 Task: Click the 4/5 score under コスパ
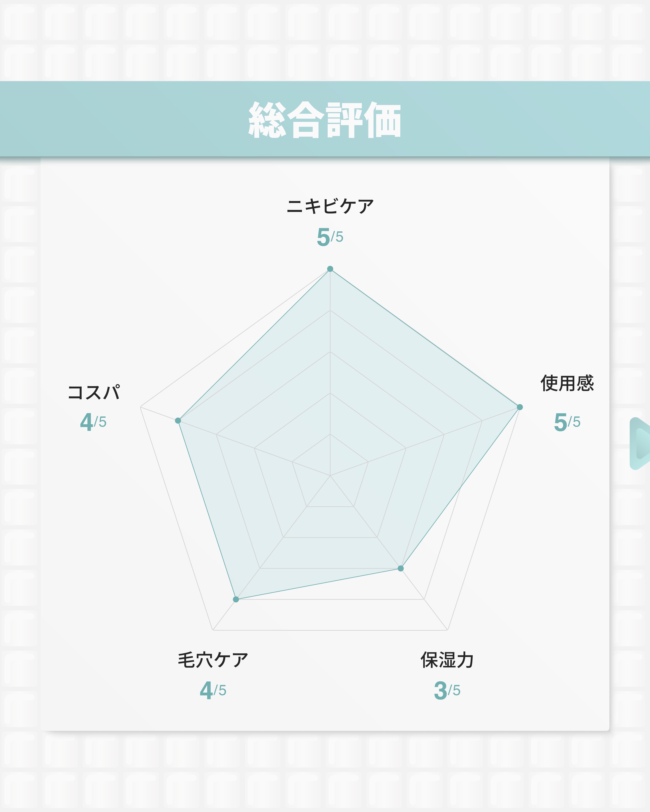93,422
